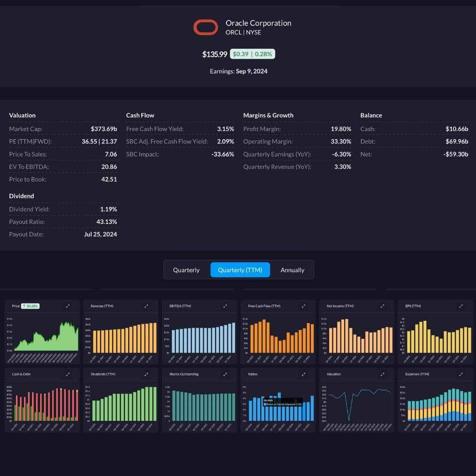This screenshot has width=476, height=476.
Task: Click the Margins & Growth heading
Action: point(268,115)
